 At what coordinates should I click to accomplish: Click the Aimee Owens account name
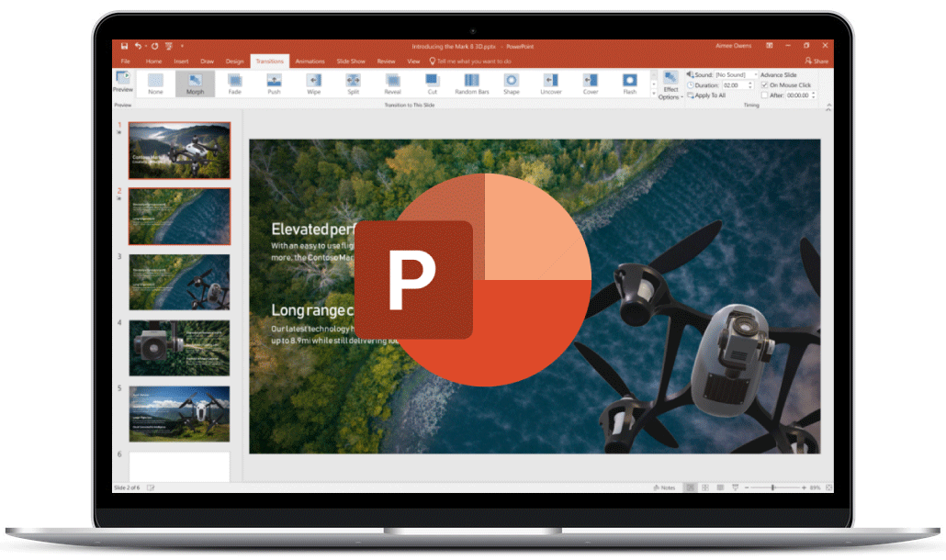733,46
